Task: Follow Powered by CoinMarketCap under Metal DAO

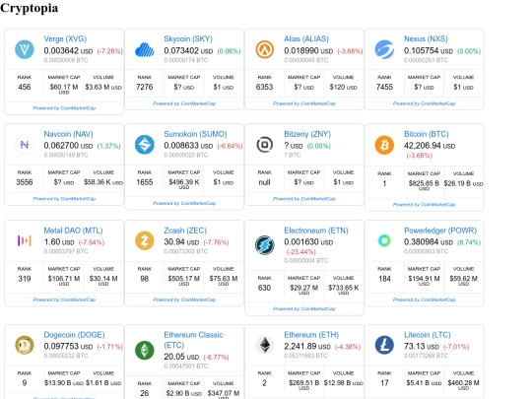Action: tap(64, 299)
